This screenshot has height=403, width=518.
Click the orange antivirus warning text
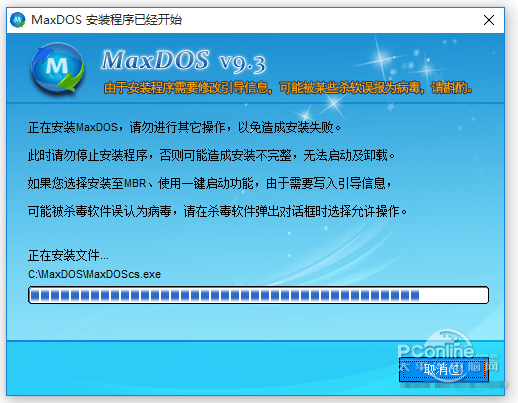[288, 88]
